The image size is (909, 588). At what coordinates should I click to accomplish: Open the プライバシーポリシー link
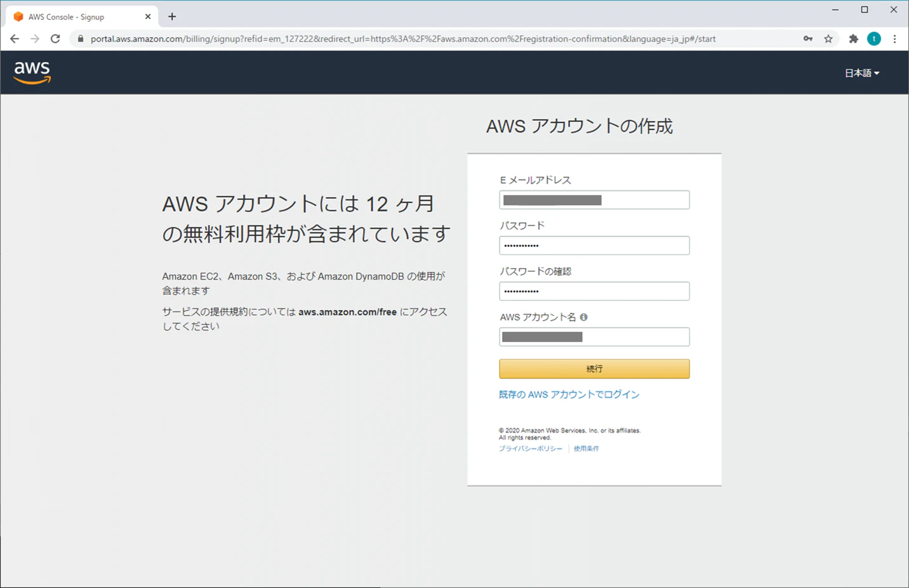click(x=531, y=448)
